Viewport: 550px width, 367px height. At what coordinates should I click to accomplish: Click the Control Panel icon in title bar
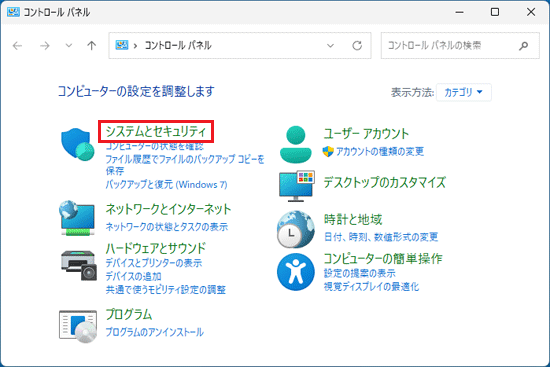click(13, 12)
